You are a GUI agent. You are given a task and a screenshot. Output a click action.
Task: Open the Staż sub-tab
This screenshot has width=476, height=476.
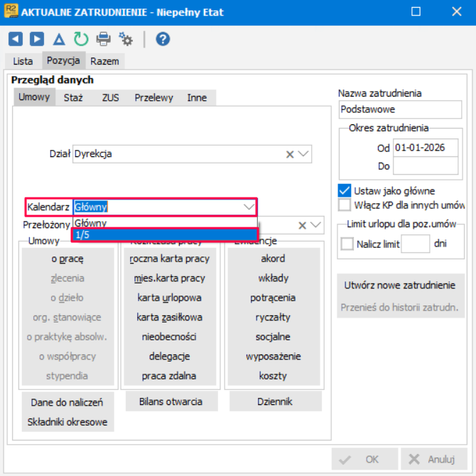(73, 98)
